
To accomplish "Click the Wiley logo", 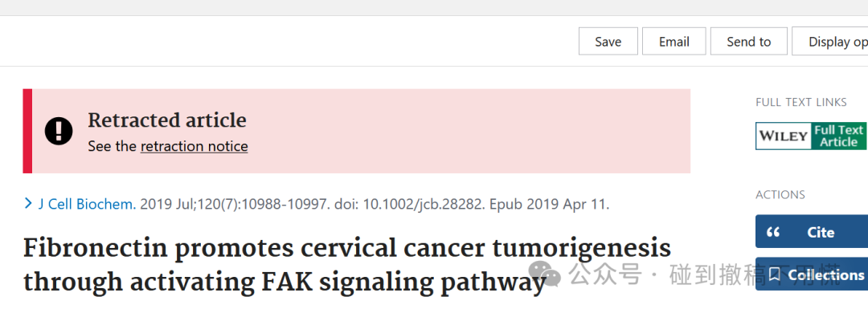I will click(784, 136).
